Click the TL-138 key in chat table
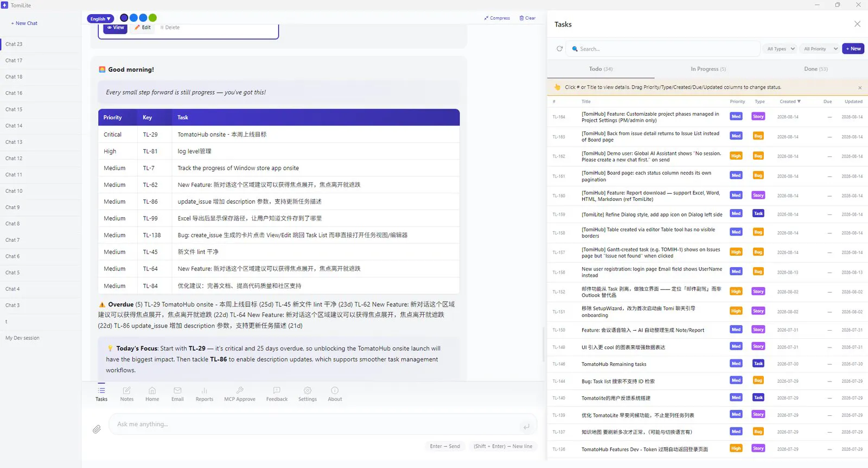This screenshot has width=868, height=468. tap(152, 235)
